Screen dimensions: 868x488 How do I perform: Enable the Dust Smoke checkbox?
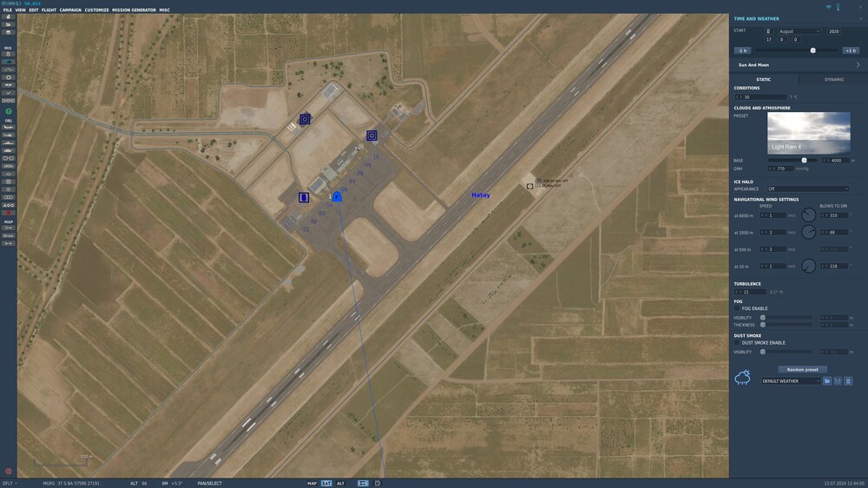coord(737,343)
